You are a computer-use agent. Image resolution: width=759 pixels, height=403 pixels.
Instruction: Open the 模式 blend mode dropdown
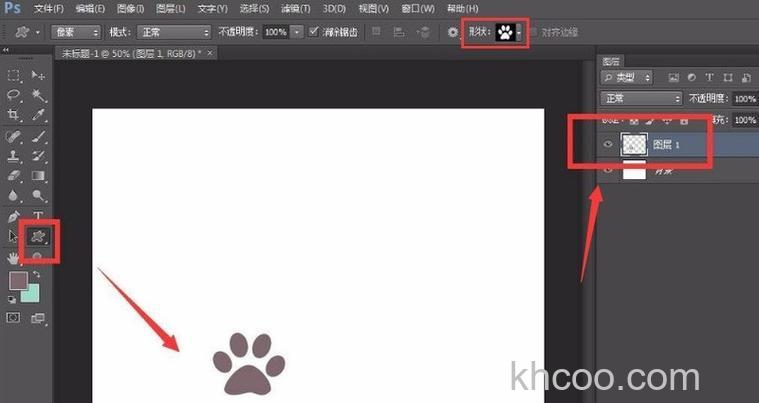point(174,32)
